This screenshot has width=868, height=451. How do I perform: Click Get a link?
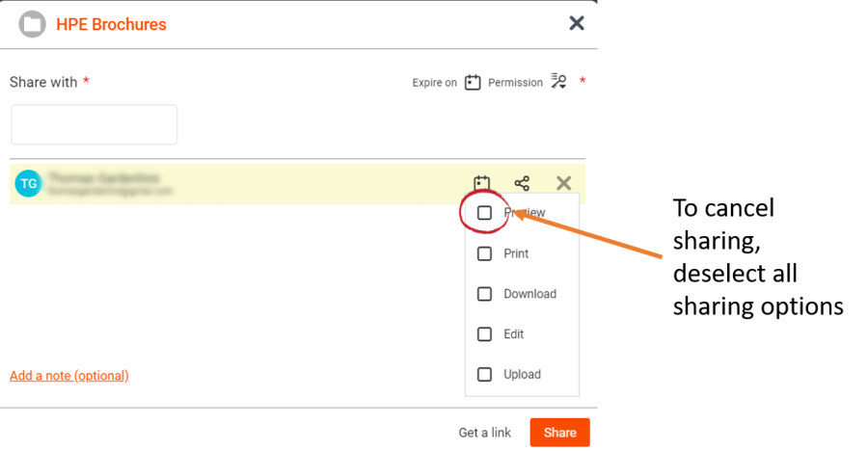tap(484, 433)
